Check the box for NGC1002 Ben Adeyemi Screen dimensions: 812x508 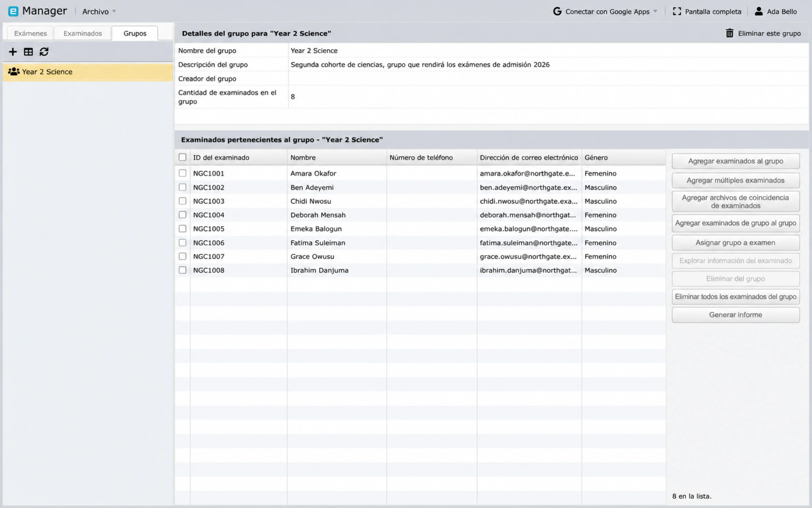(182, 187)
